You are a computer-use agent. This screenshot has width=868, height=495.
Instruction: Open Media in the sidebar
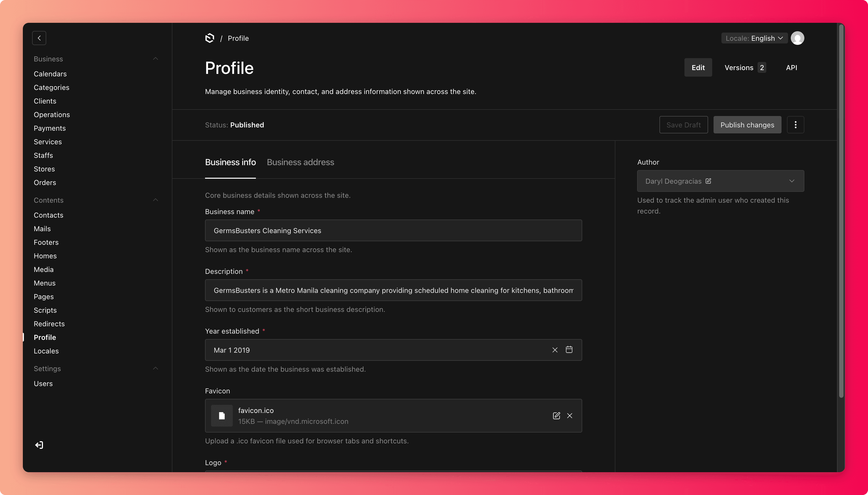[x=44, y=270]
